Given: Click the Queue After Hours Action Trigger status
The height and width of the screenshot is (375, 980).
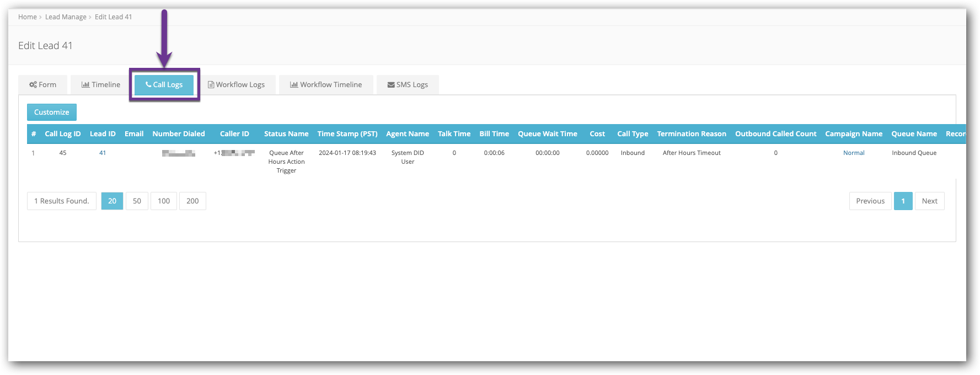Looking at the screenshot, I should pos(286,162).
